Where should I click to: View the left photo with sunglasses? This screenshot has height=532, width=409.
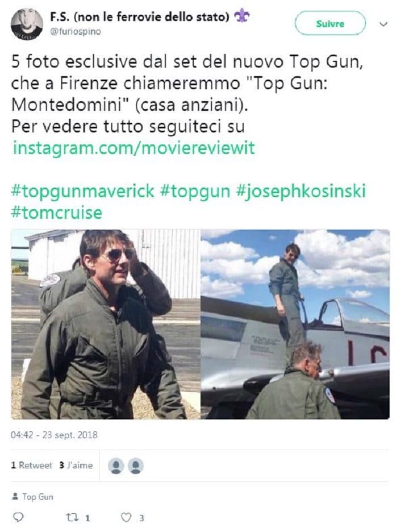click(x=106, y=325)
